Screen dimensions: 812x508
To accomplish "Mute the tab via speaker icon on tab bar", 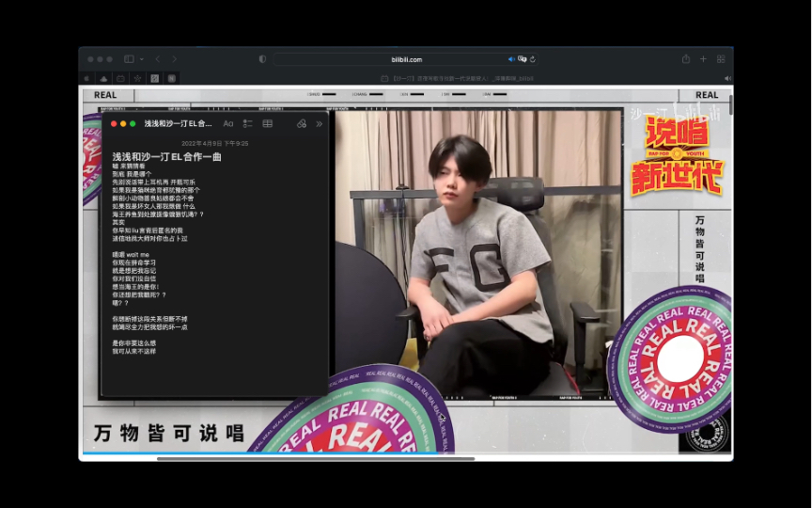I will [727, 78].
